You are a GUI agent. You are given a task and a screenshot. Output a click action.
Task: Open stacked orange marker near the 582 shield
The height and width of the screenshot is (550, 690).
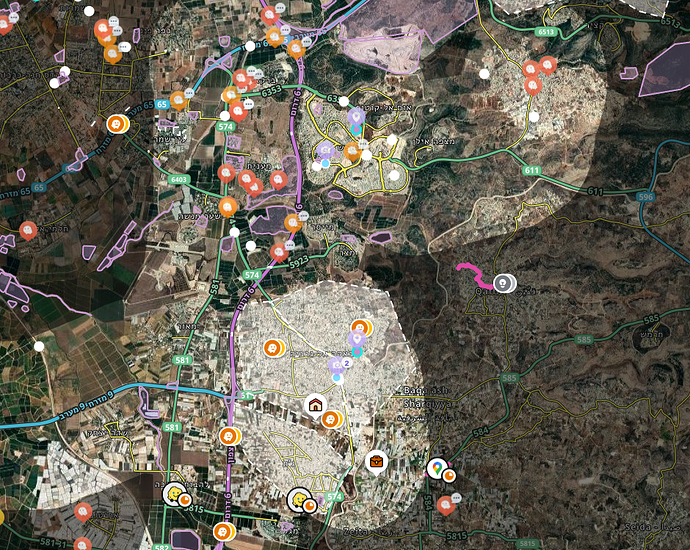pyautogui.click(x=224, y=532)
